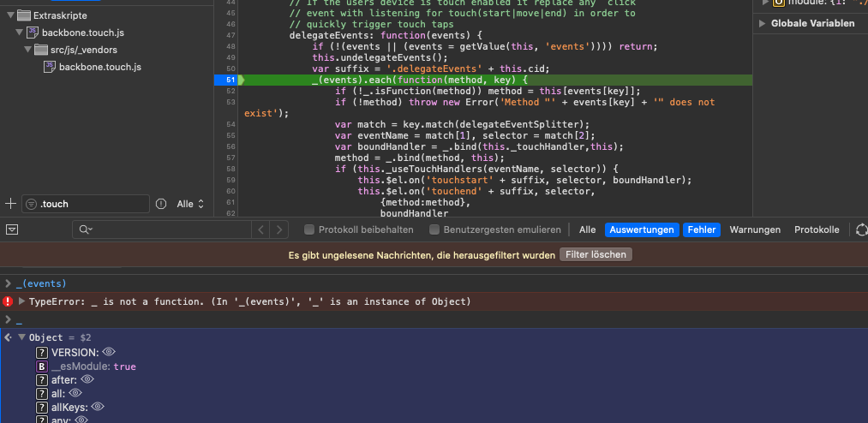This screenshot has width=868, height=423.
Task: Click 'this.undelegateEvents();' on line 49
Action: (380, 57)
